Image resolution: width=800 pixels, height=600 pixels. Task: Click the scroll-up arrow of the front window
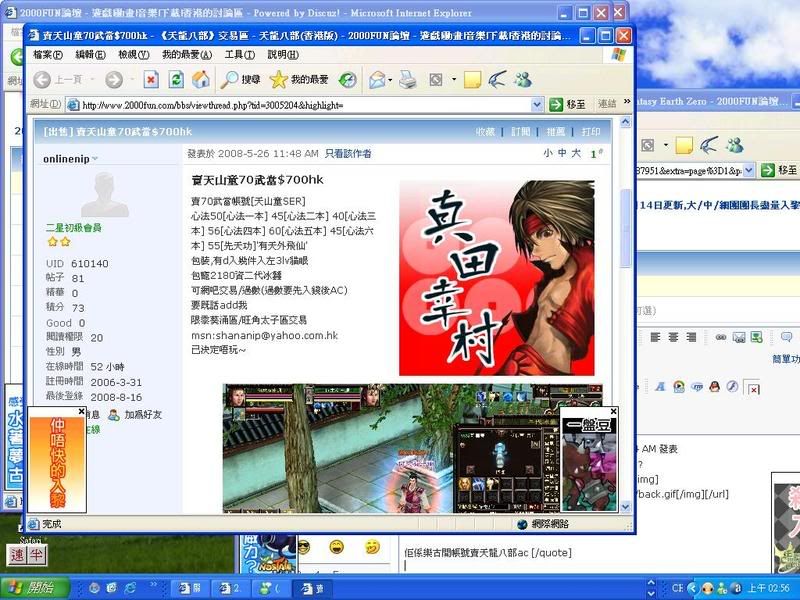pos(626,122)
